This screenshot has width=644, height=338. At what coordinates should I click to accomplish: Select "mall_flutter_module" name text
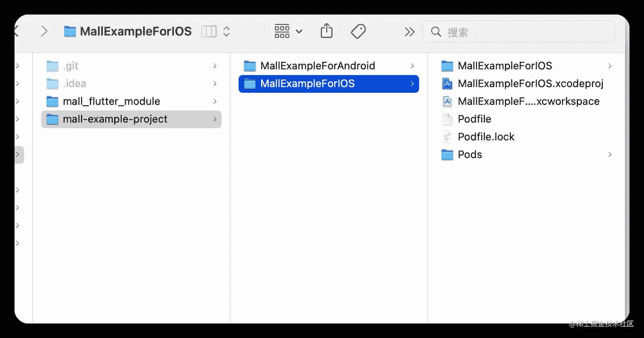(x=112, y=101)
